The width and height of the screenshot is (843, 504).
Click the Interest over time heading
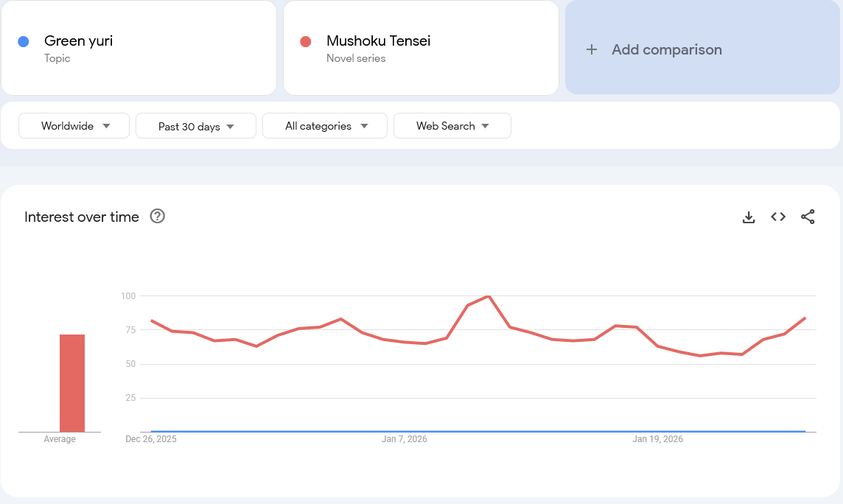pos(82,217)
